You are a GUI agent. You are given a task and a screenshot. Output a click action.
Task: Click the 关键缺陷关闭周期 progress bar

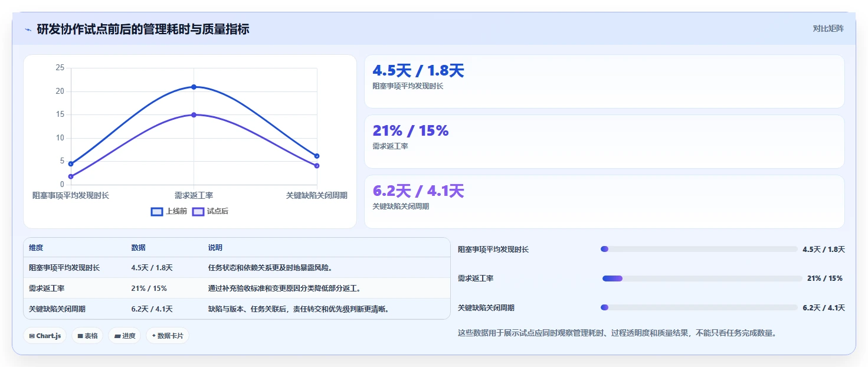click(699, 307)
